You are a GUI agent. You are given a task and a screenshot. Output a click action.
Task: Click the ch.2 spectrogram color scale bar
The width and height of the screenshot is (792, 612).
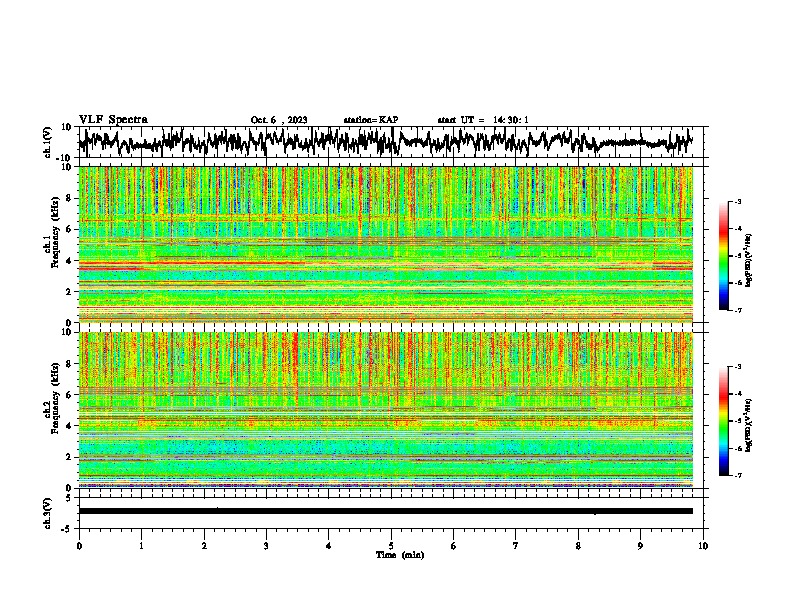723,421
